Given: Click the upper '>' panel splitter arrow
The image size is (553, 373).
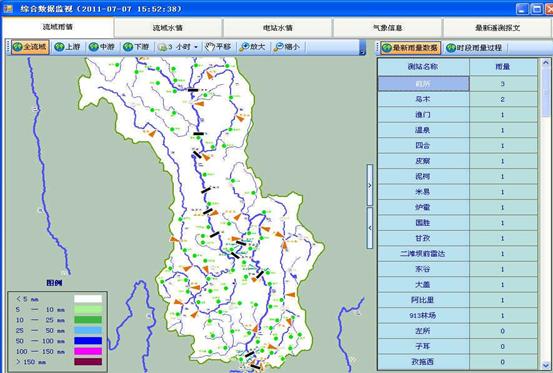Looking at the screenshot, I should tap(370, 185).
